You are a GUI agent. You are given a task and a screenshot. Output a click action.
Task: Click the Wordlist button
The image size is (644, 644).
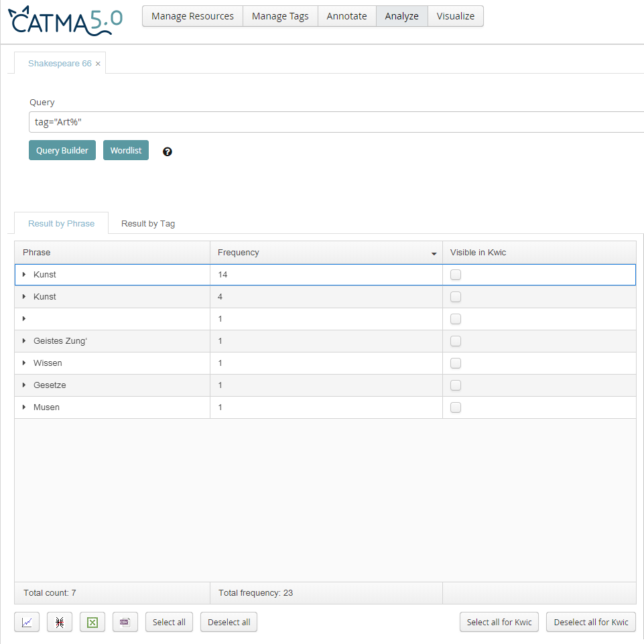(126, 151)
